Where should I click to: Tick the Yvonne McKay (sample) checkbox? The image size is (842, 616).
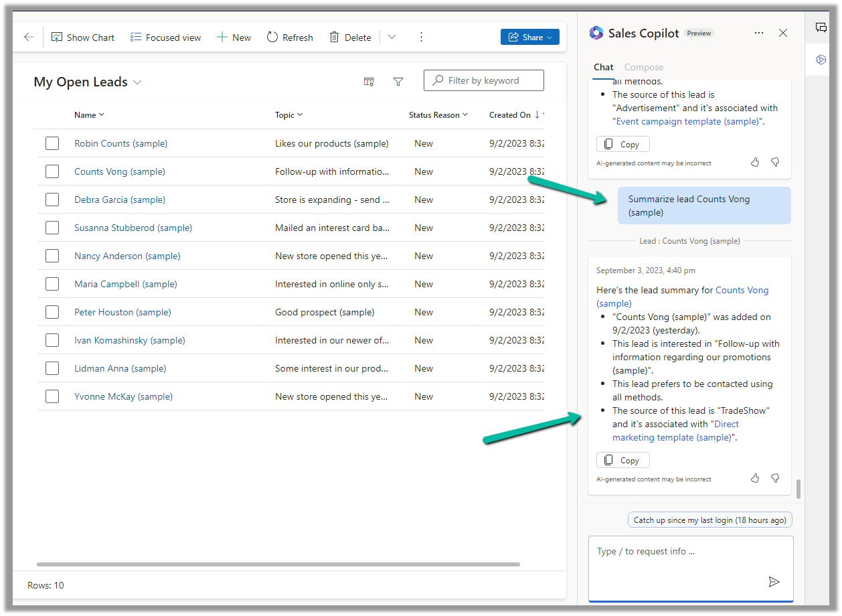(x=52, y=396)
